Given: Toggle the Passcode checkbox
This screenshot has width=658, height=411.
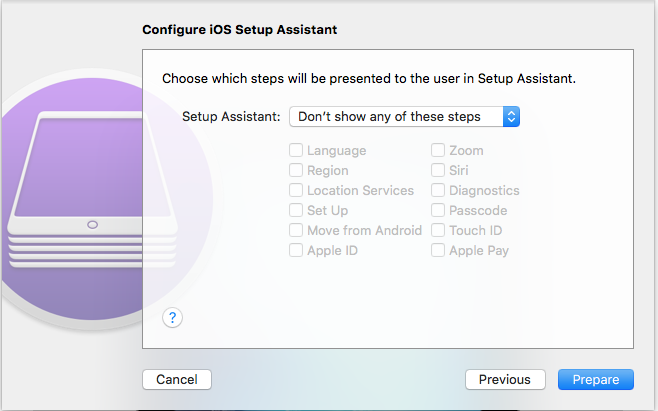Looking at the screenshot, I should pos(438,210).
